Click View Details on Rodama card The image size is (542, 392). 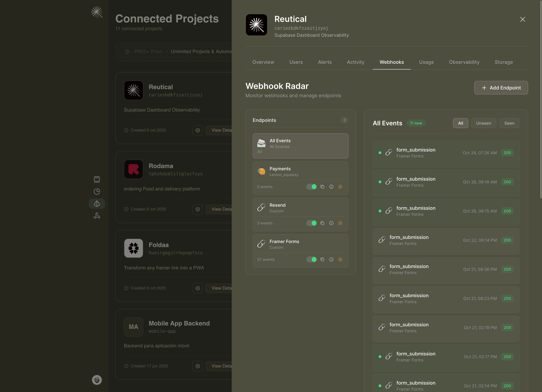[219, 209]
